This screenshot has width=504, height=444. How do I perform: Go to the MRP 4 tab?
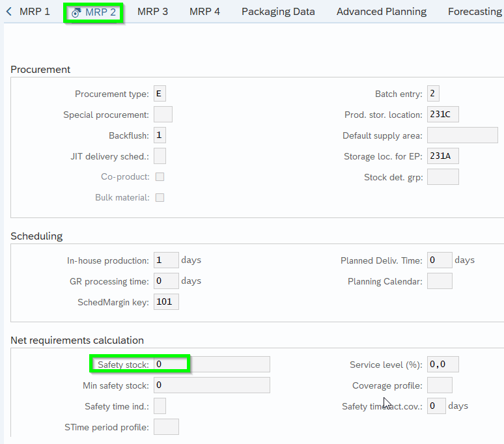[x=204, y=12]
